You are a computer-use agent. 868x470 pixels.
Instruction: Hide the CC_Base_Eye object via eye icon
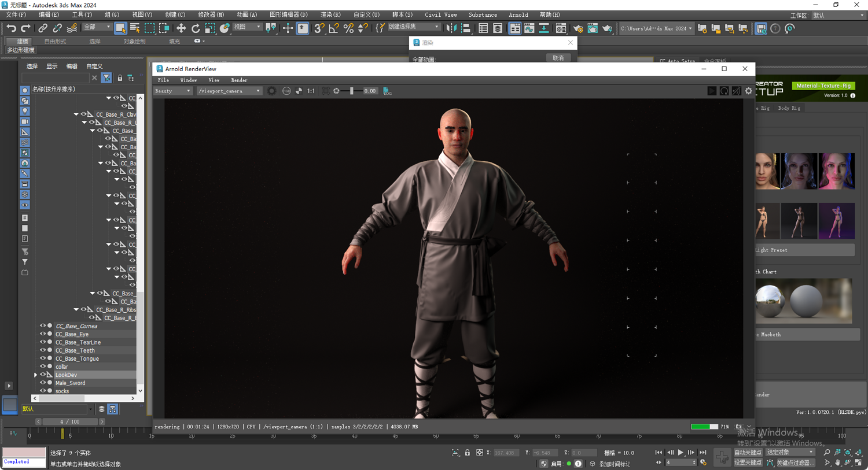click(x=42, y=334)
